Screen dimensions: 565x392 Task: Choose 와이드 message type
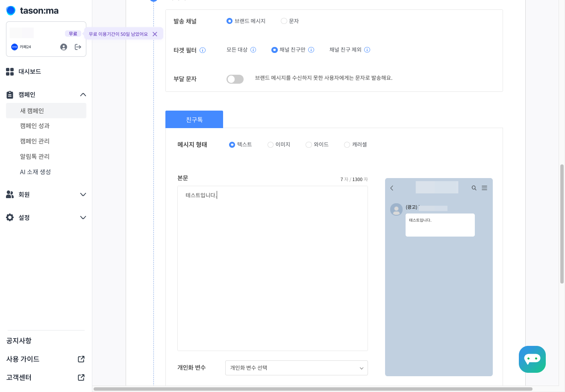309,145
